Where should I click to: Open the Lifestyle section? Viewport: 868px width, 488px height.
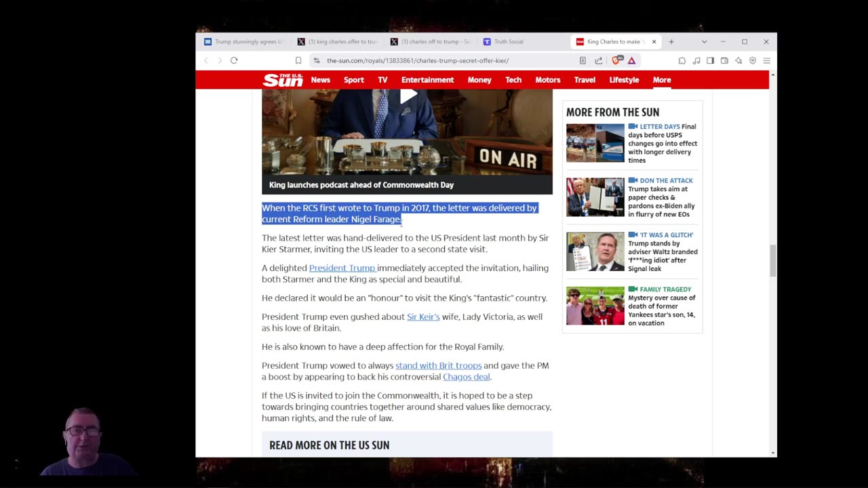pos(624,80)
